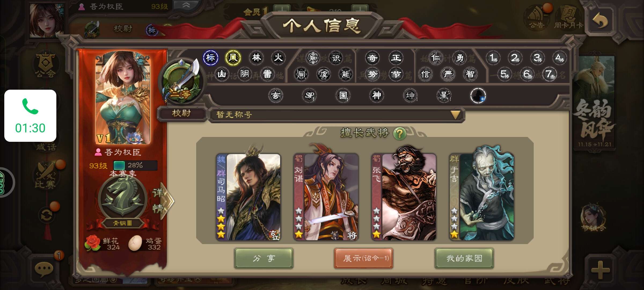Click the 我的家园 button
644x290 pixels.
[464, 258]
